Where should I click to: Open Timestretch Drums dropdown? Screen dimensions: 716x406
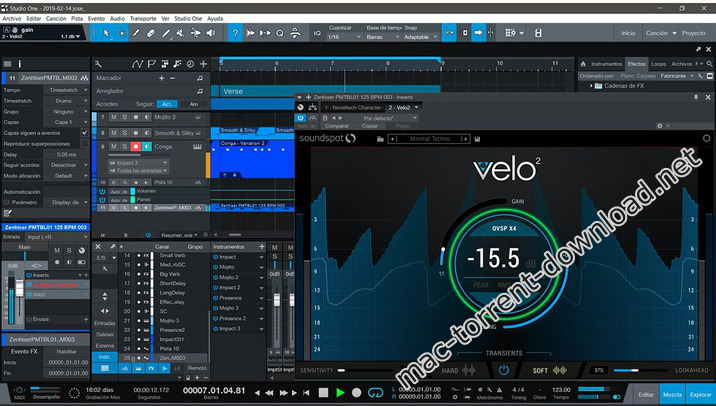pyautogui.click(x=67, y=101)
